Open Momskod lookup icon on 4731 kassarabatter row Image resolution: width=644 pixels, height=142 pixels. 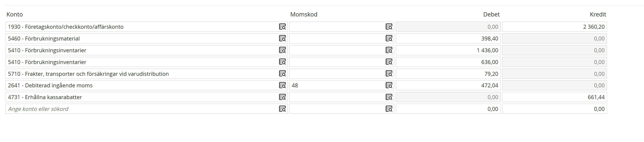389,97
